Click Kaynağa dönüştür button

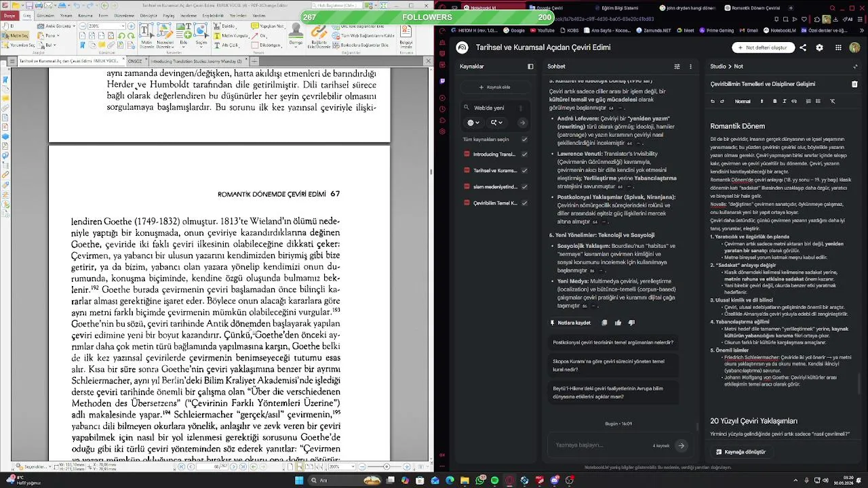click(741, 451)
